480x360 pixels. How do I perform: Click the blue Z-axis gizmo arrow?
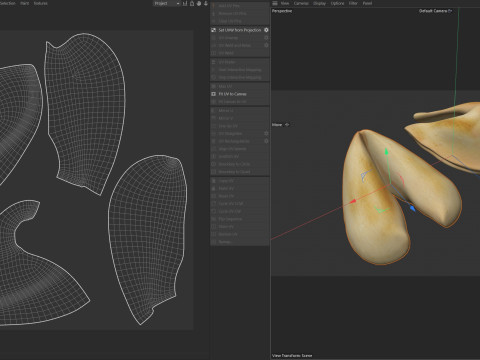pyautogui.click(x=412, y=208)
